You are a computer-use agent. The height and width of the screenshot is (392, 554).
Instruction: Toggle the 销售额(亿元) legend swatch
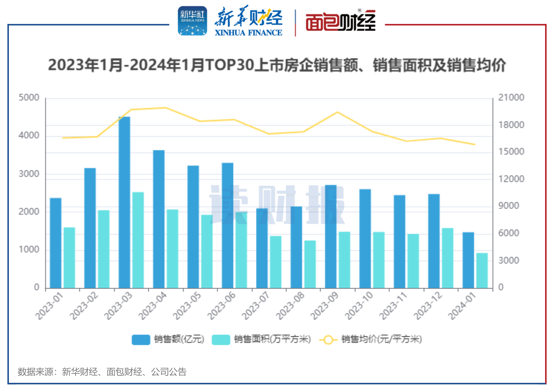[x=141, y=340]
